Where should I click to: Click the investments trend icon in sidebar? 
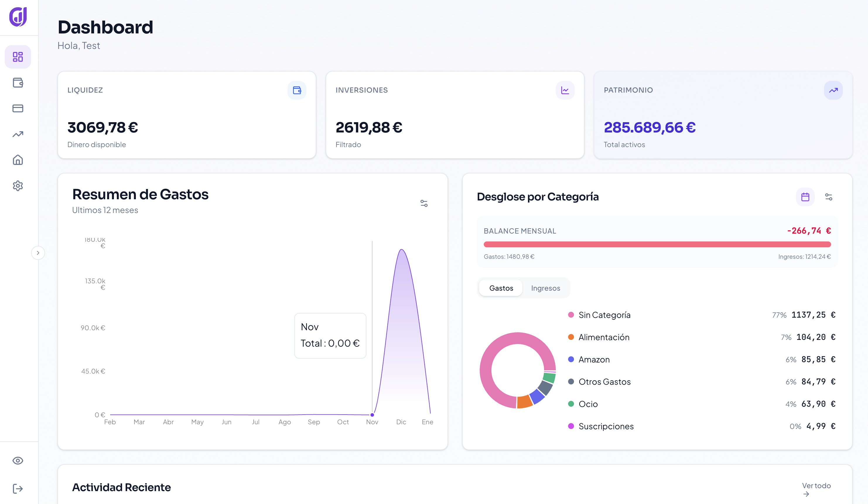coord(18,134)
